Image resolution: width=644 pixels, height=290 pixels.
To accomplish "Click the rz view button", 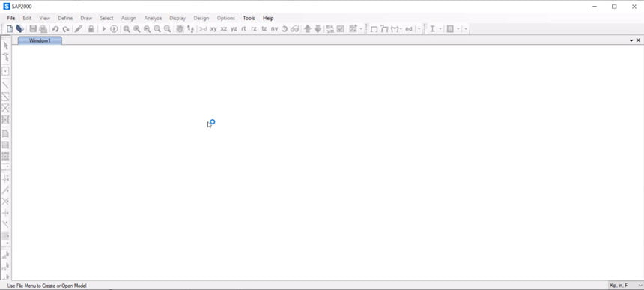I will 254,29.
